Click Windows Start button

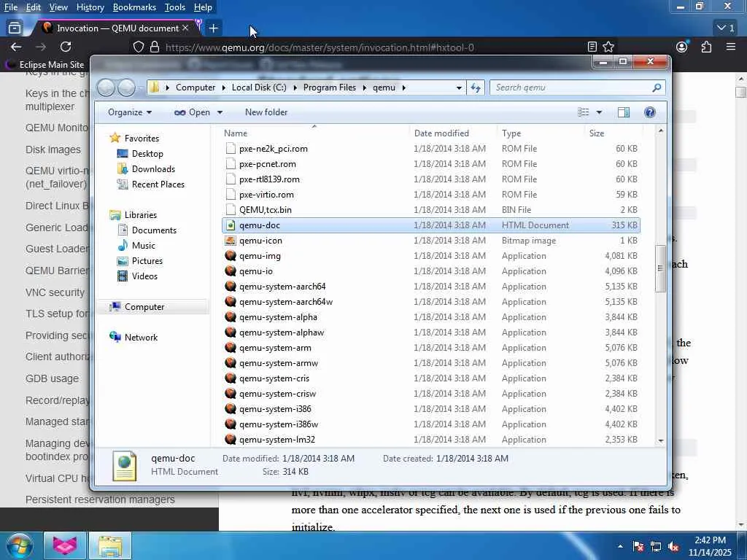[x=19, y=545]
